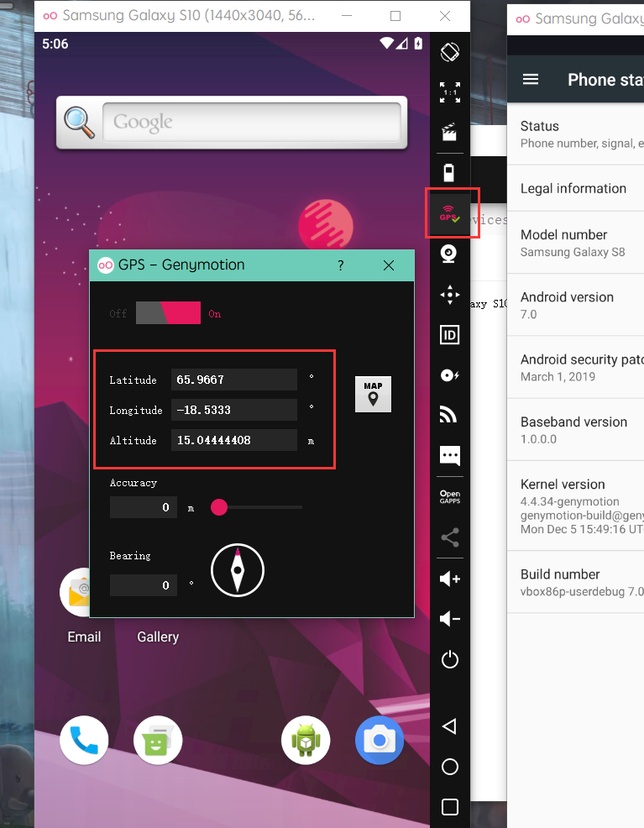Click the rotate device icon in Genymotion toolbar
The image size is (644, 828).
(450, 52)
